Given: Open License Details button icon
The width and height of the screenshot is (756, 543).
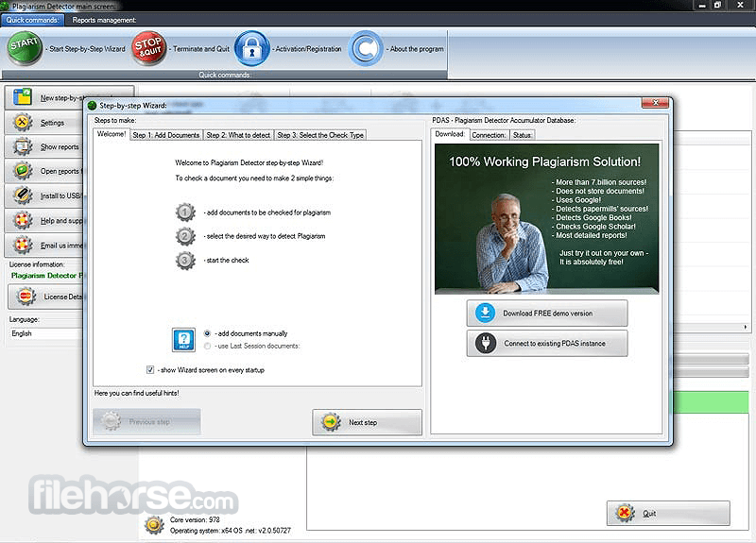Looking at the screenshot, I should (26, 297).
